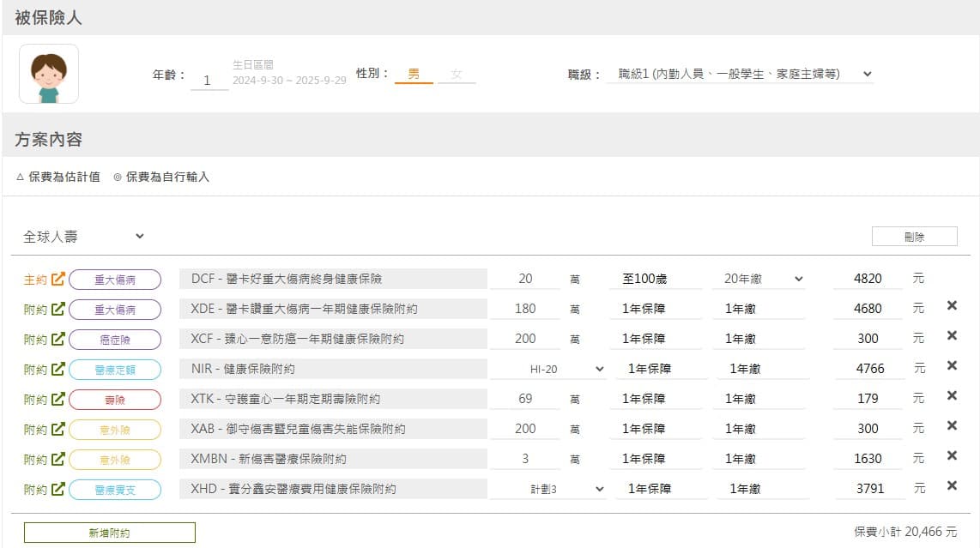Click the age input field

pos(209,80)
